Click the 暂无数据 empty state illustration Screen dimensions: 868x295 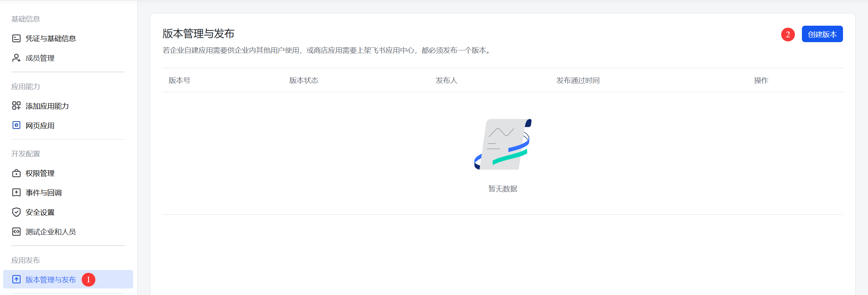[502, 145]
